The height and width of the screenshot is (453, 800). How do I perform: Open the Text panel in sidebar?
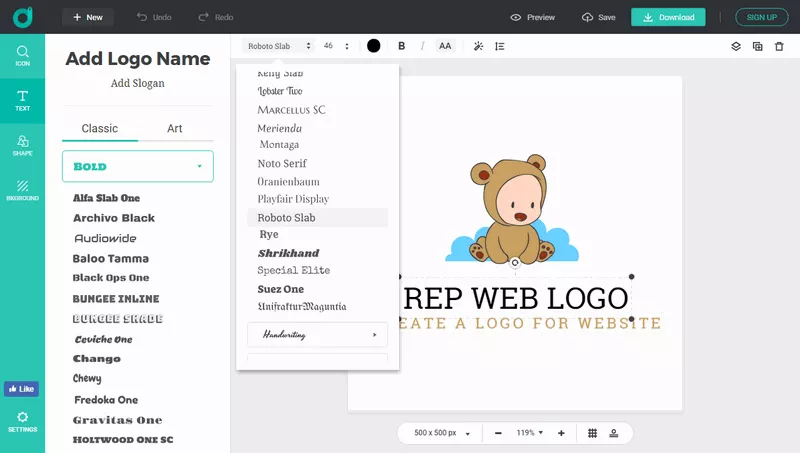(22, 101)
